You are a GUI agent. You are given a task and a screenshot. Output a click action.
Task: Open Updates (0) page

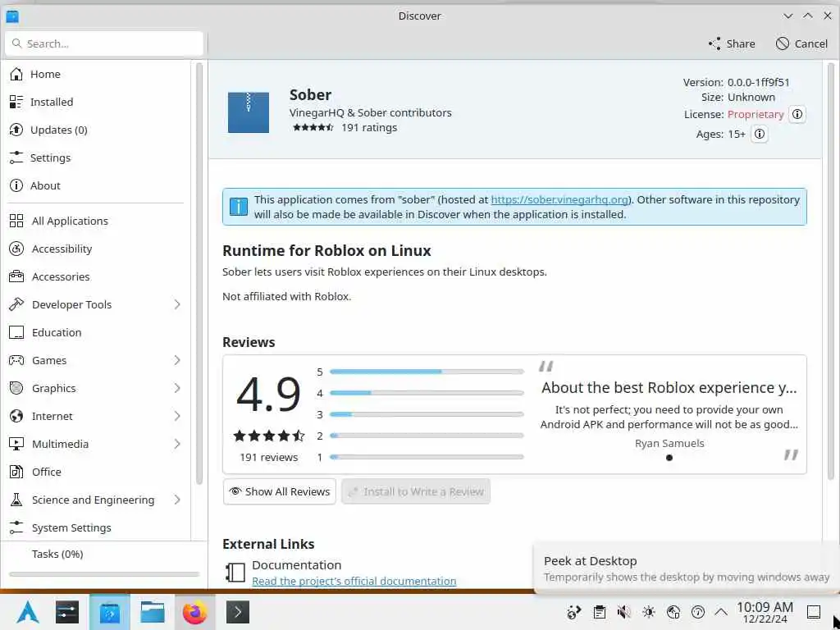[x=97, y=130]
